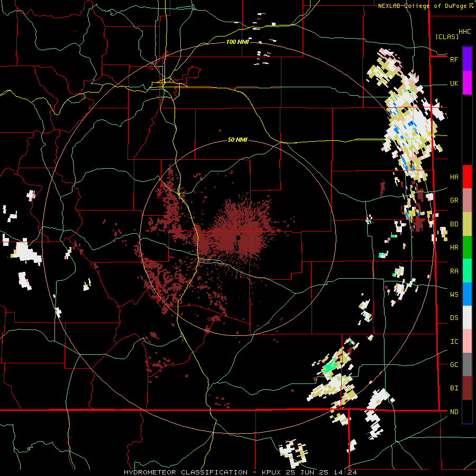Viewport: 476px width, 476px height.
Task: Click the RF legend label
Action: pos(454,59)
